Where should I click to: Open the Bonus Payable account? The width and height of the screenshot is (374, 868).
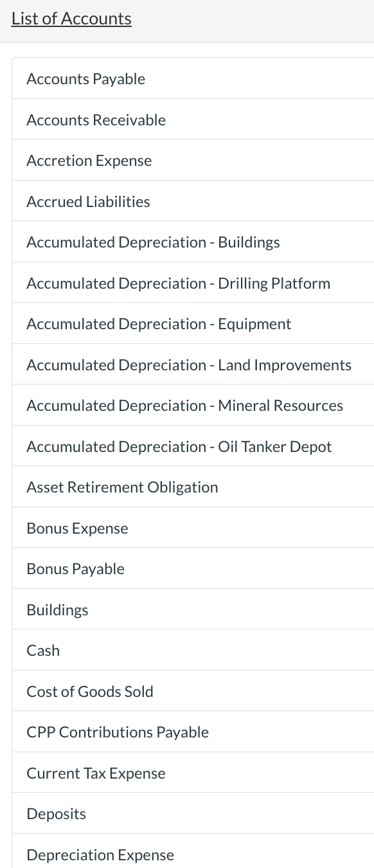pyautogui.click(x=75, y=568)
